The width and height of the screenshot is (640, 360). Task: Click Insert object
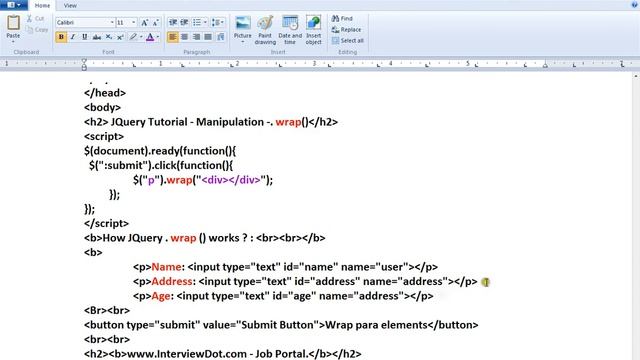tap(313, 30)
